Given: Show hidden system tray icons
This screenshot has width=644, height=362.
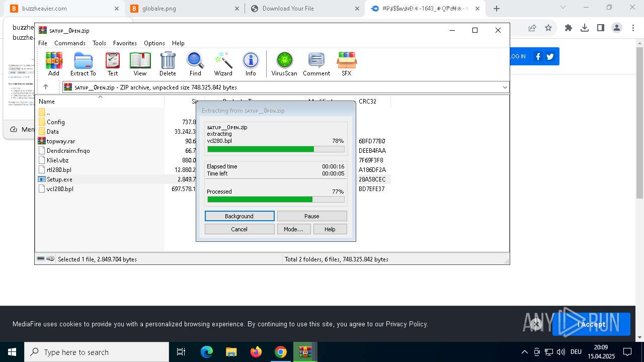Looking at the screenshot, I should click(525, 352).
